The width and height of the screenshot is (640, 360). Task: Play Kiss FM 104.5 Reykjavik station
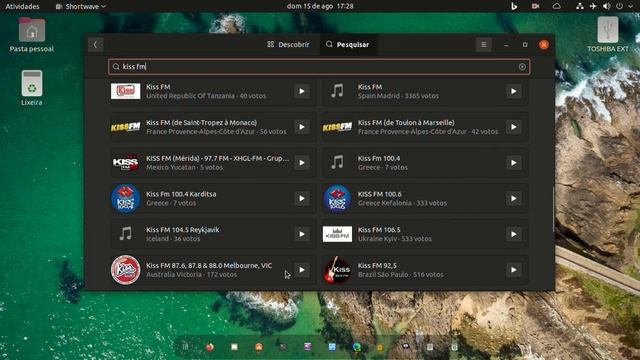(x=302, y=234)
